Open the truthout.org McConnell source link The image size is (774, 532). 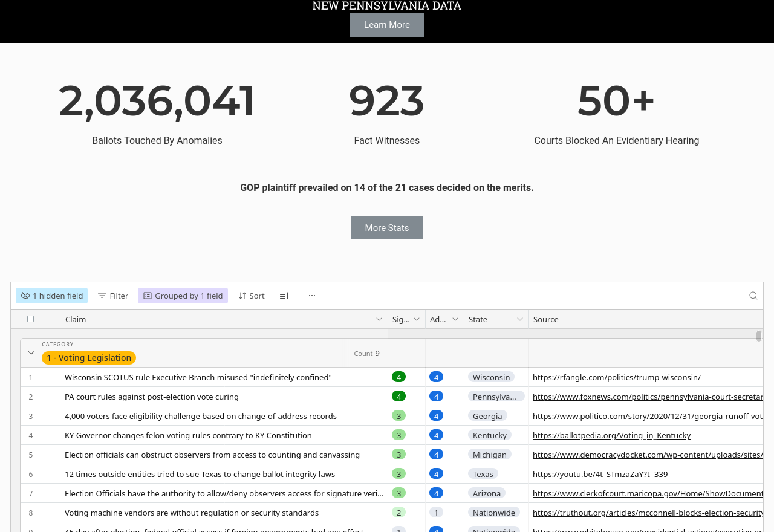pyautogui.click(x=648, y=513)
